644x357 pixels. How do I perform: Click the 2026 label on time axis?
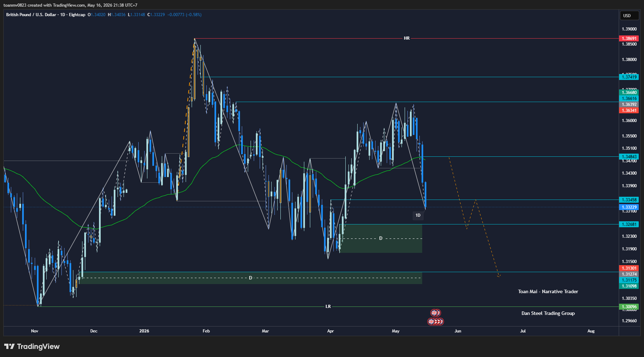144,331
